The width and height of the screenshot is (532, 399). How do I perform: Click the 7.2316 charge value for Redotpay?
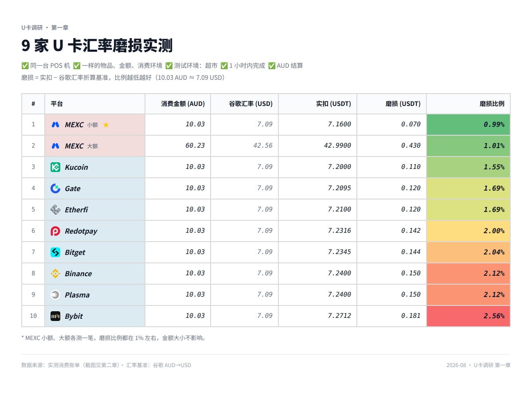pos(340,231)
